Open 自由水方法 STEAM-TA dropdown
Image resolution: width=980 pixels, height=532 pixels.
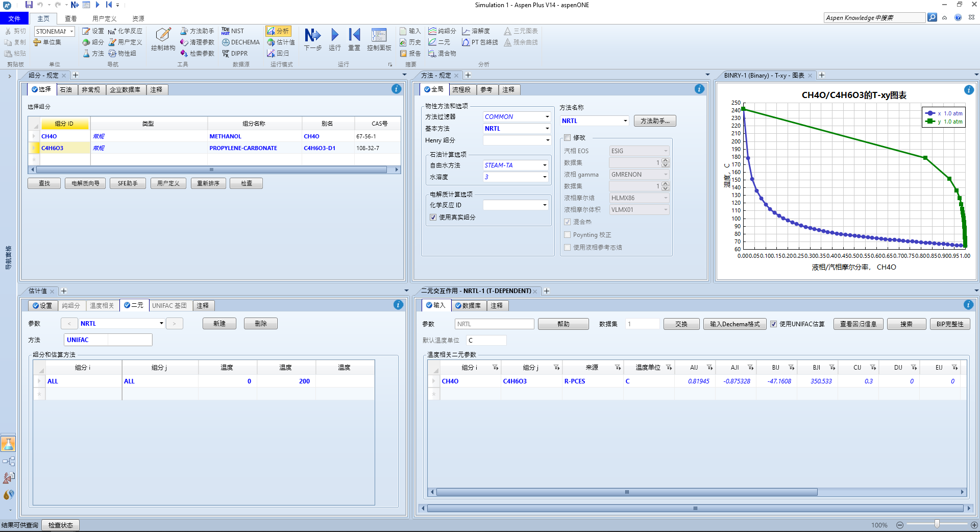545,165
